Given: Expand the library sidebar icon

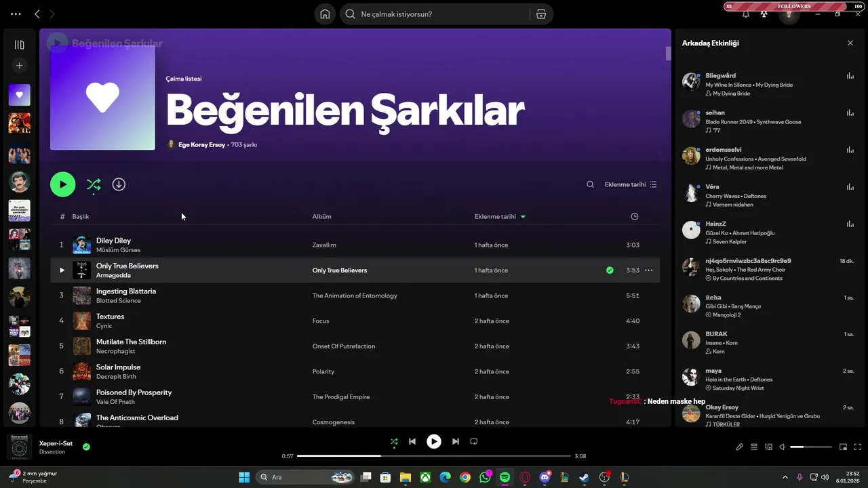Looking at the screenshot, I should click(19, 45).
